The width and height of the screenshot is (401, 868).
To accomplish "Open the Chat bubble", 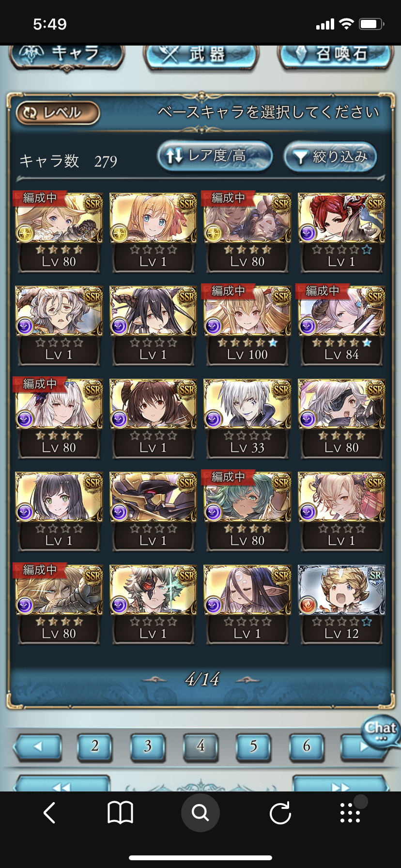I will point(381,731).
